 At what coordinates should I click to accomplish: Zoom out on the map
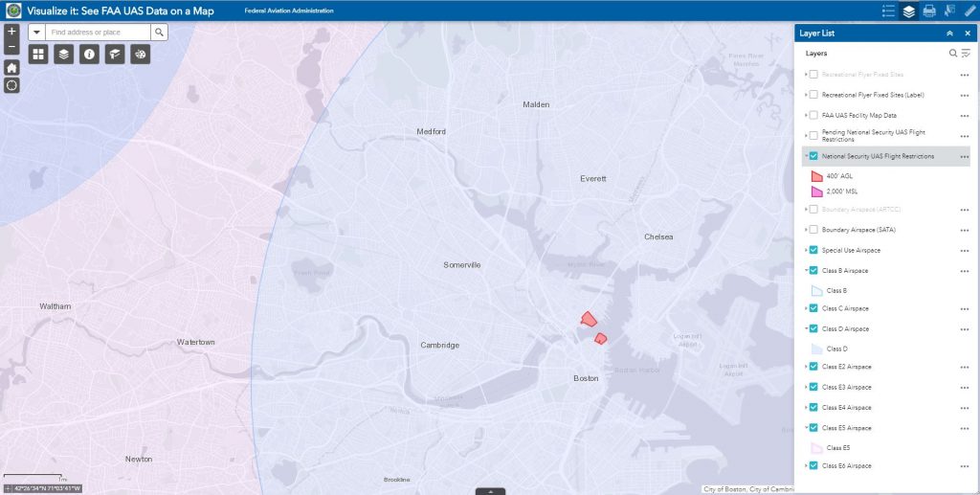pyautogui.click(x=11, y=47)
